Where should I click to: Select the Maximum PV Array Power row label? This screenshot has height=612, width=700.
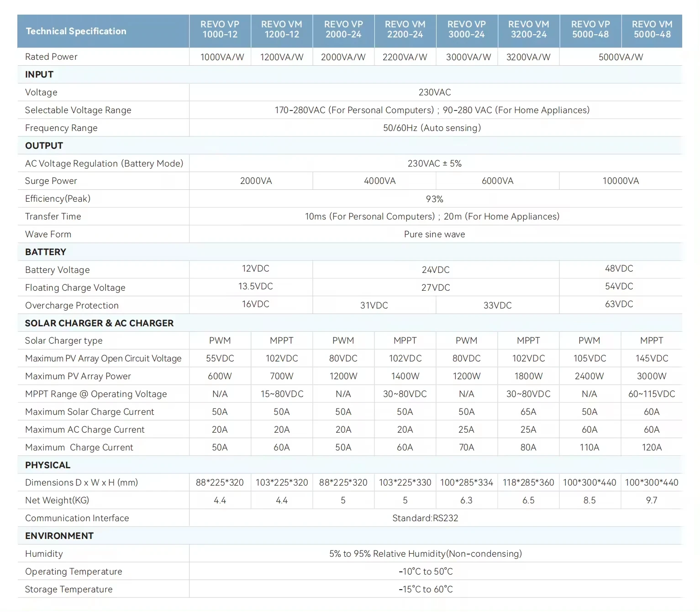pyautogui.click(x=78, y=376)
